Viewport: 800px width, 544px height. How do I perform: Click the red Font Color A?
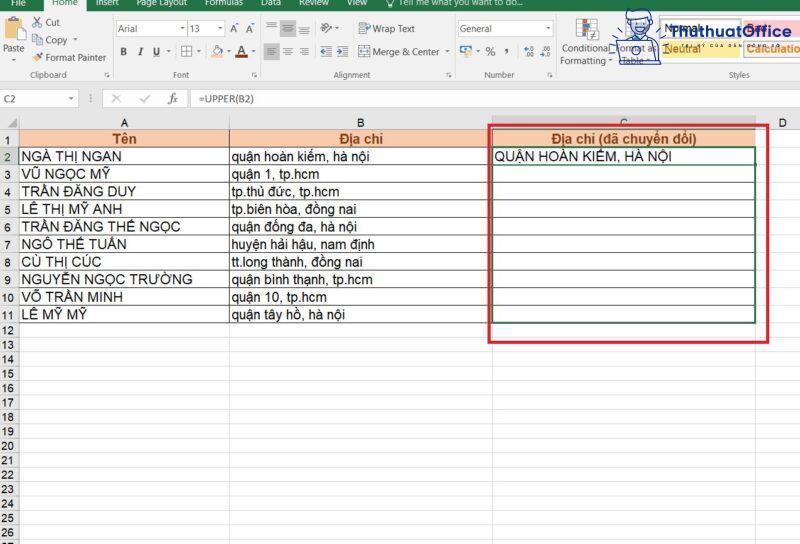242,52
